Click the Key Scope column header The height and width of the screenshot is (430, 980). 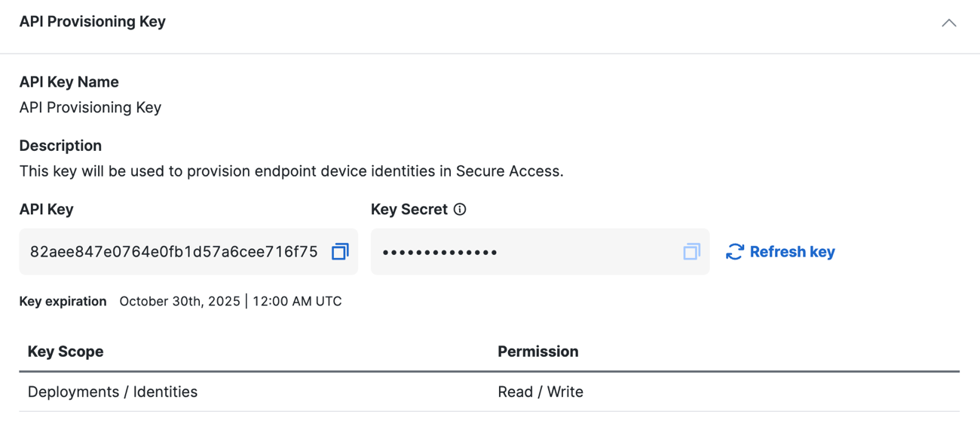(x=66, y=352)
